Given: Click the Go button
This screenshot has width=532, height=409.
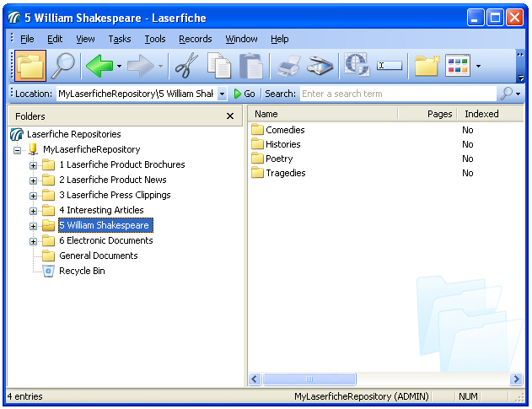Looking at the screenshot, I should point(245,94).
